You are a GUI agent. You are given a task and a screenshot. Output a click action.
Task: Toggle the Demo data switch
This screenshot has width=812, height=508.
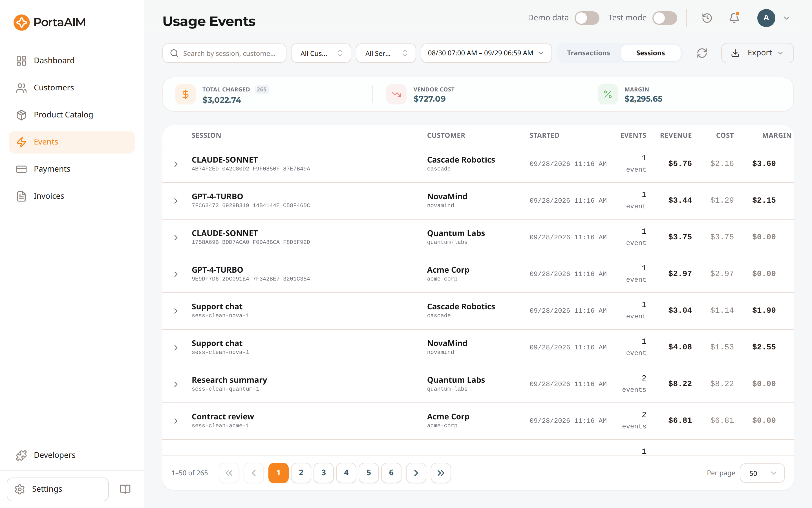point(587,18)
